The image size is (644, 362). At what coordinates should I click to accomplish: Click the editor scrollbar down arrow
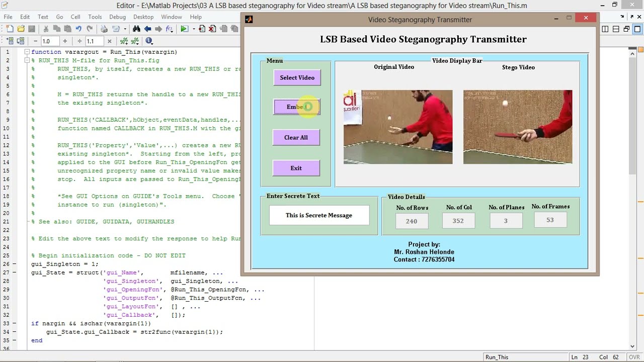[x=633, y=346]
